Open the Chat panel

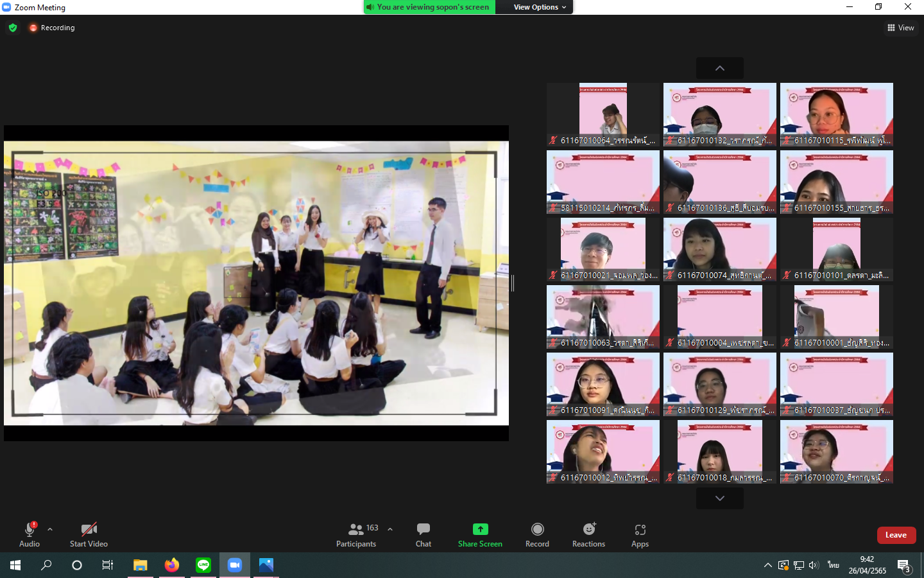(423, 534)
